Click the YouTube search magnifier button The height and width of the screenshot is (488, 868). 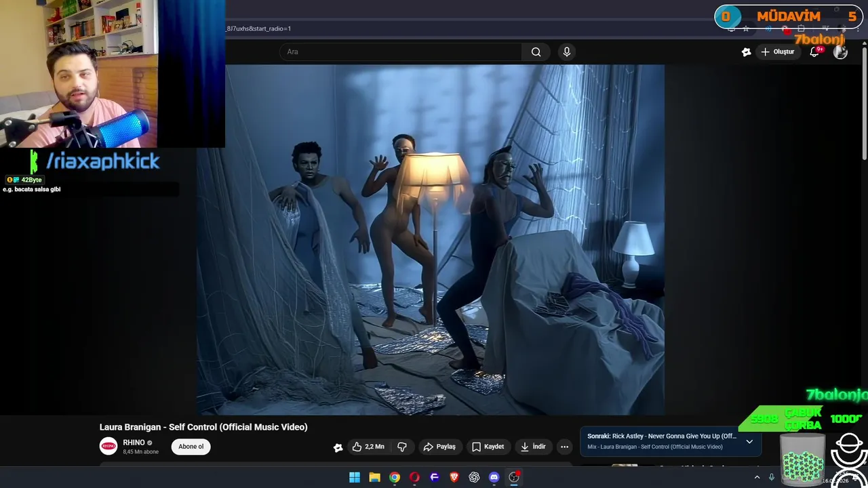point(536,52)
